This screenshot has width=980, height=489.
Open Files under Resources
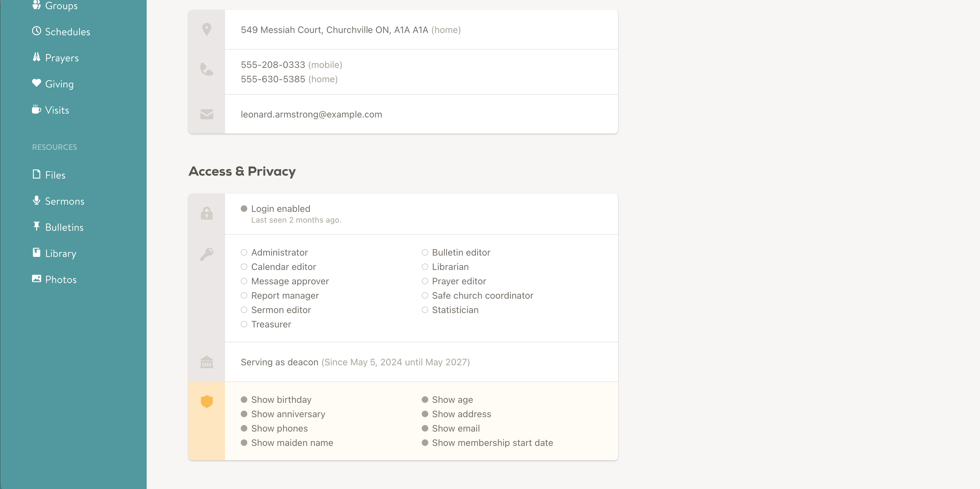[49, 175]
